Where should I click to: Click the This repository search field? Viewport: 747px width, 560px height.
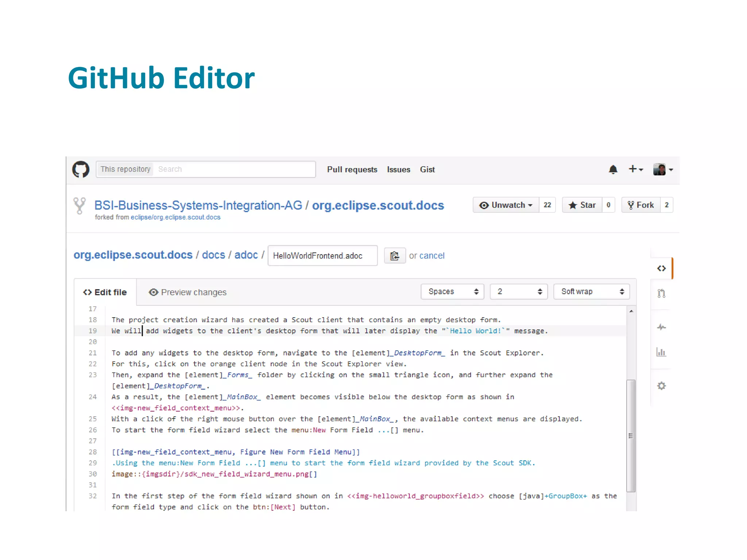click(x=206, y=169)
